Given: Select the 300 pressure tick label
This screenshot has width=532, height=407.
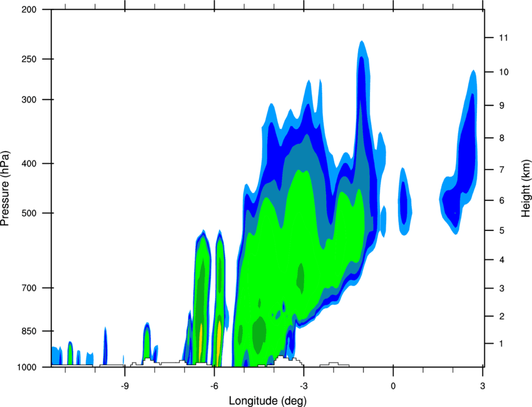Looking at the screenshot, I should coord(29,100).
